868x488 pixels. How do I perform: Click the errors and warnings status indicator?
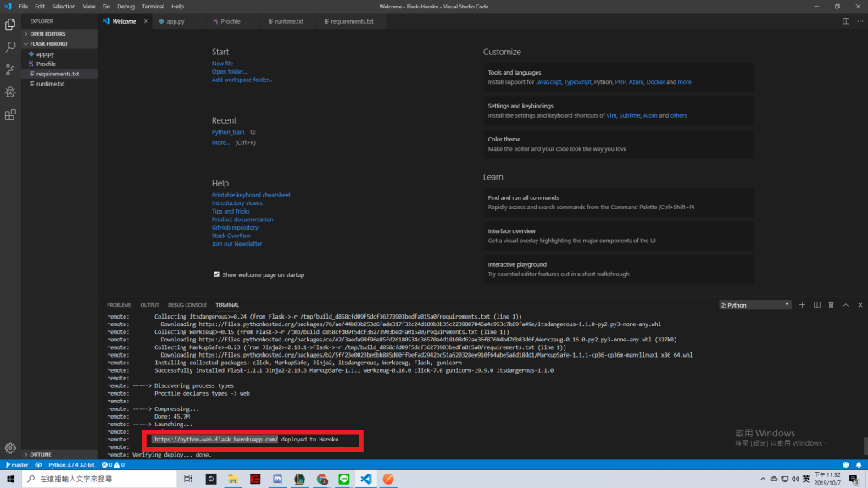pyautogui.click(x=113, y=465)
